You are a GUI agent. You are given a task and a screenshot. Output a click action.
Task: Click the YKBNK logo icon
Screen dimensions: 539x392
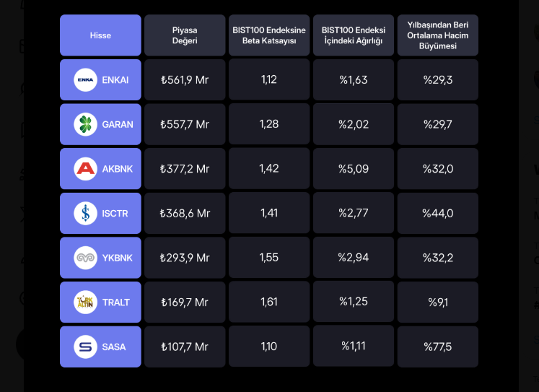tap(85, 258)
